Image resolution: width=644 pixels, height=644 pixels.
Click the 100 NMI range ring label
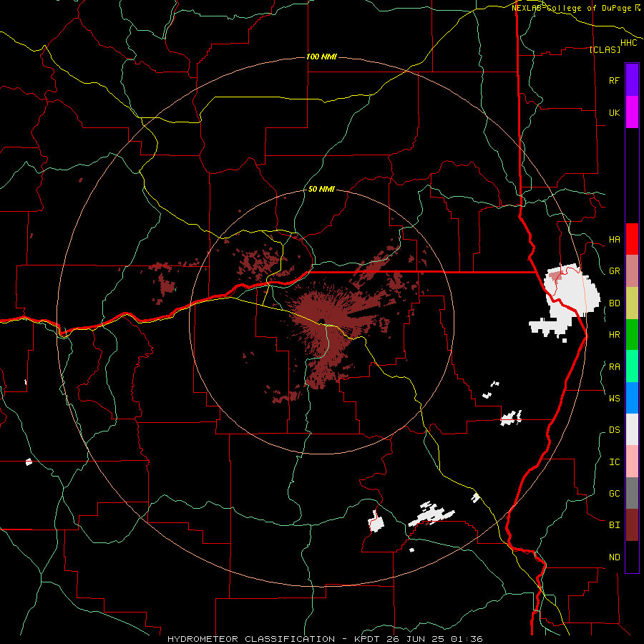[x=321, y=57]
